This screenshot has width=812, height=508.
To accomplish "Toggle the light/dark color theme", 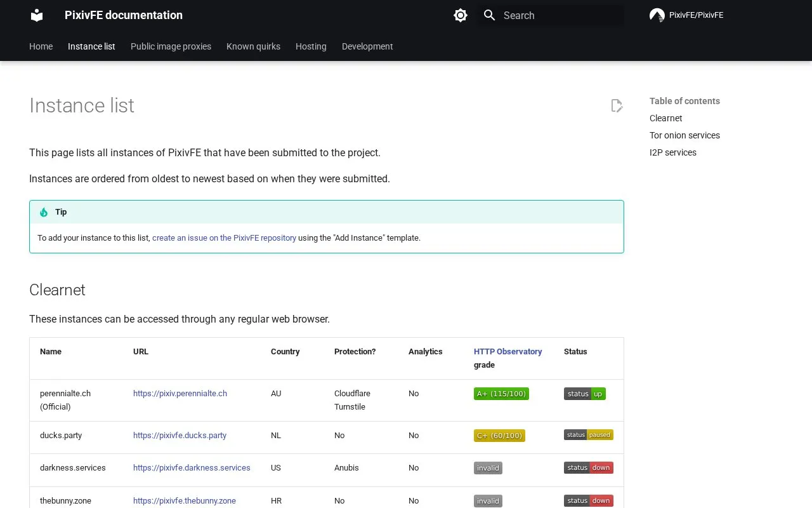I will point(461,15).
